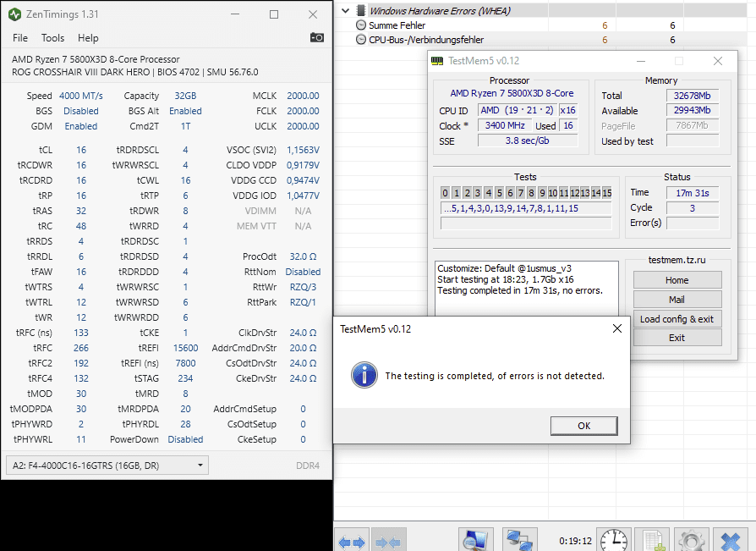This screenshot has height=551, width=756.
Task: Click the tCL value 16
Action: click(x=81, y=150)
